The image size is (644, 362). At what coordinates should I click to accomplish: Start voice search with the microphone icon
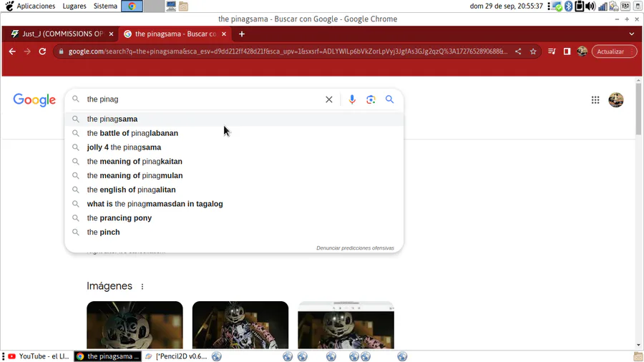(352, 99)
